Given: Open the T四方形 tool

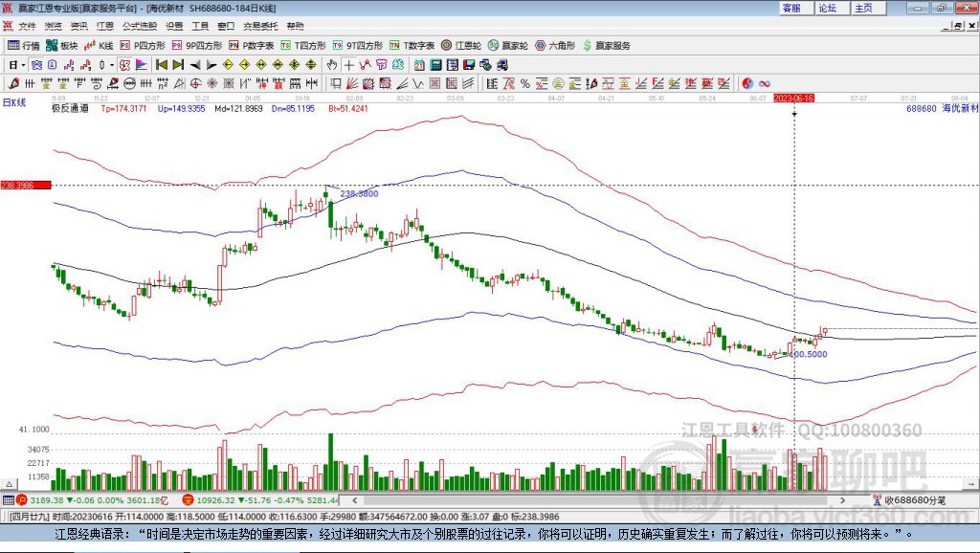Looking at the screenshot, I should tap(303, 45).
